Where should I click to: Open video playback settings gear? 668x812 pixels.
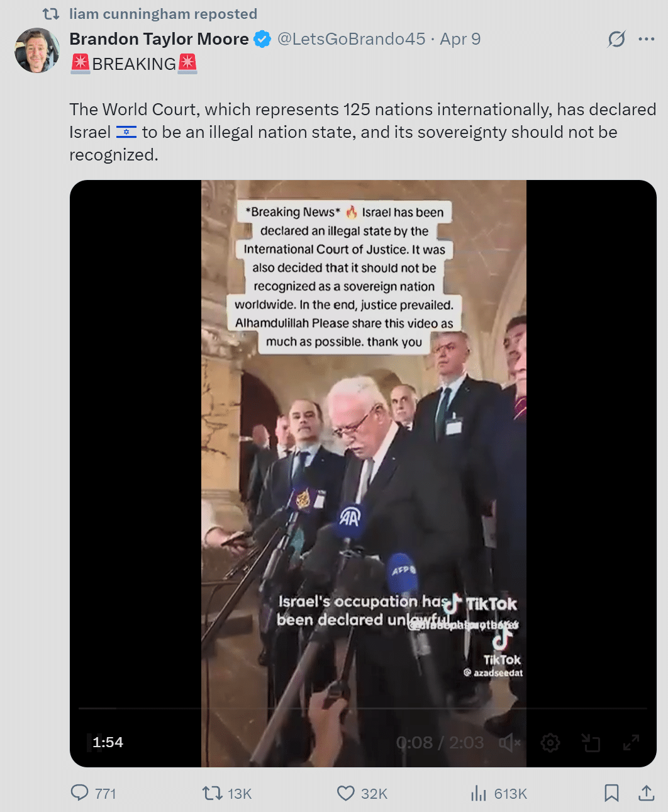pos(550,743)
